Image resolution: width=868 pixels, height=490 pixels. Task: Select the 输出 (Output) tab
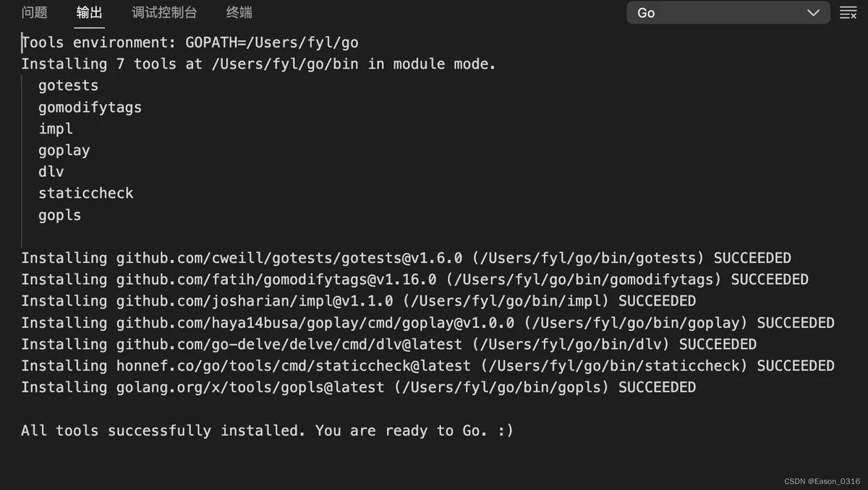click(90, 13)
